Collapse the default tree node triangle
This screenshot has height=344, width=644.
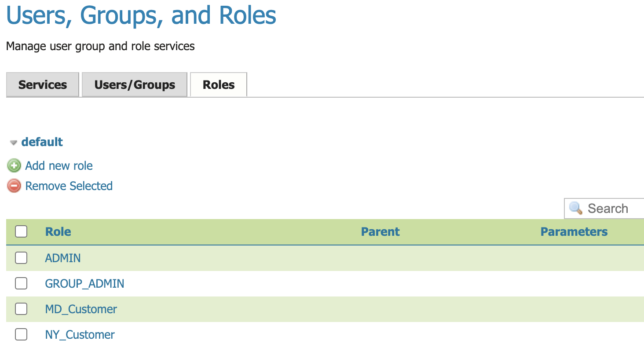pos(13,142)
